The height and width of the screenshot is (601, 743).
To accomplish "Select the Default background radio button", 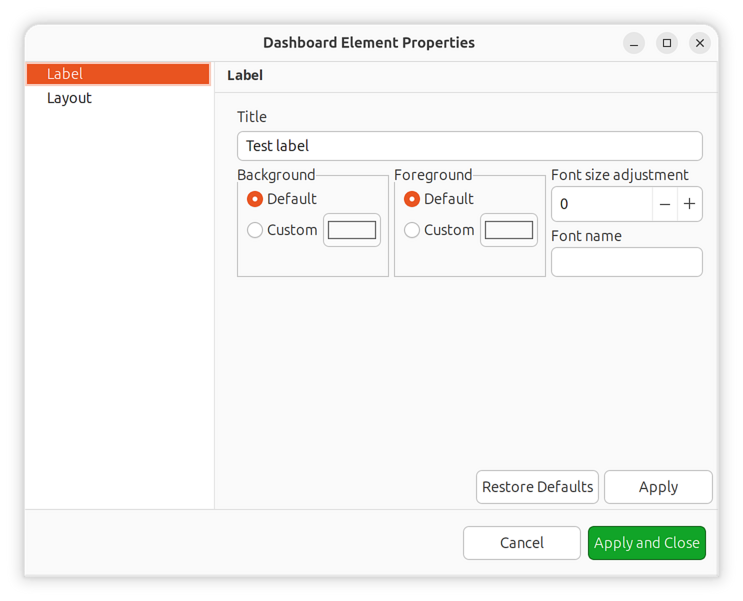I will point(255,199).
